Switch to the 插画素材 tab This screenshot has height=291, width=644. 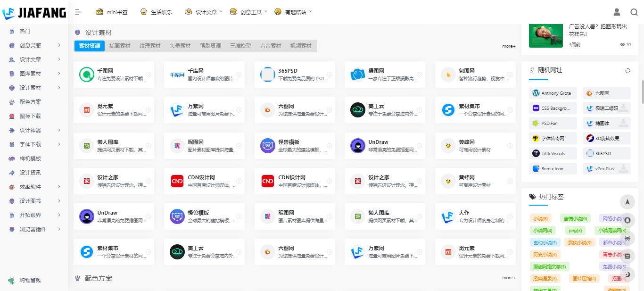[x=120, y=46]
